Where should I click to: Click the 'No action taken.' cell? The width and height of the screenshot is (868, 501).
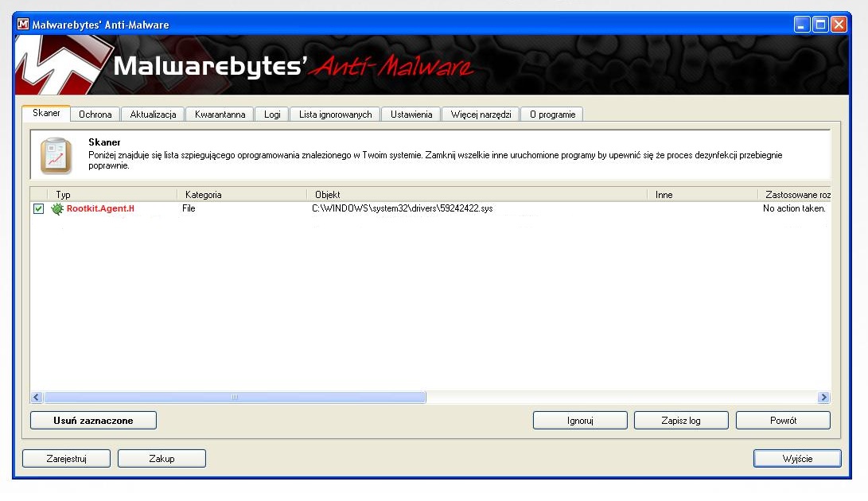click(794, 208)
